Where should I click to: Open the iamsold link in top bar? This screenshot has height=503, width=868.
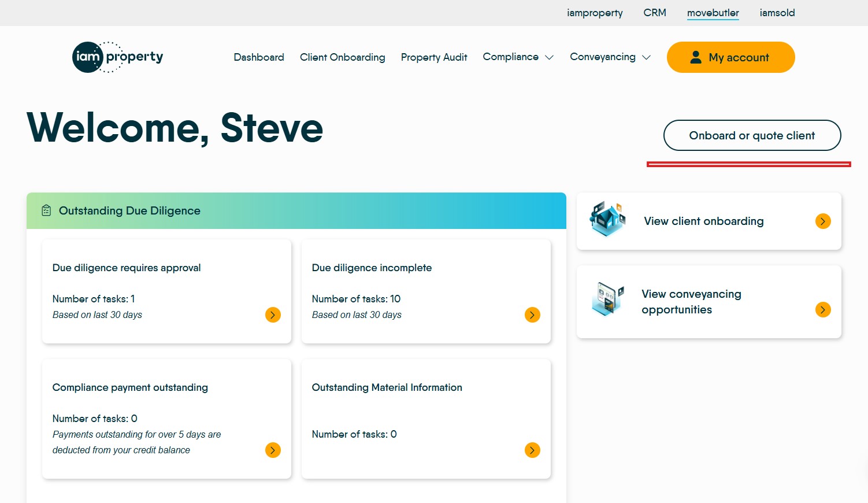(777, 13)
